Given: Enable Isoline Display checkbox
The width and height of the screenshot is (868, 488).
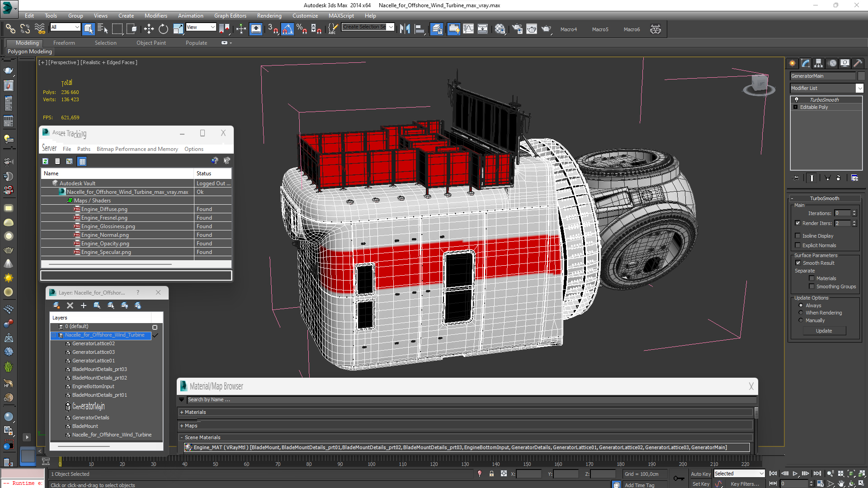Looking at the screenshot, I should [x=798, y=236].
